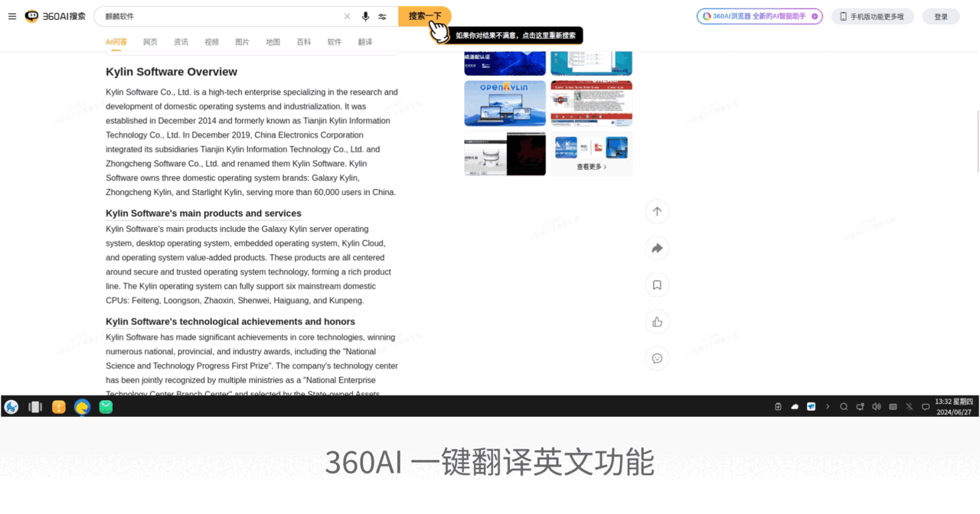
Task: Click the microphone voice search icon
Action: (x=365, y=16)
